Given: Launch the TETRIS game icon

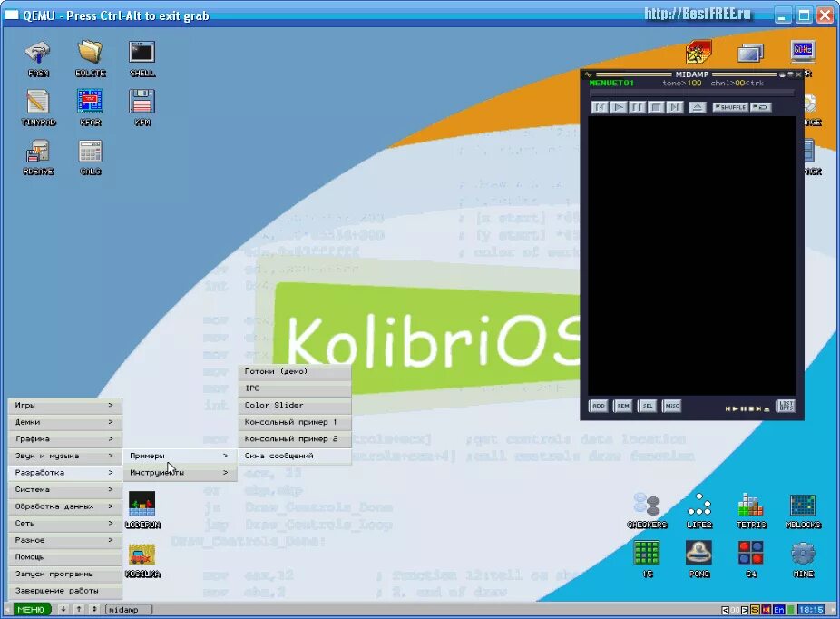Looking at the screenshot, I should click(x=751, y=510).
